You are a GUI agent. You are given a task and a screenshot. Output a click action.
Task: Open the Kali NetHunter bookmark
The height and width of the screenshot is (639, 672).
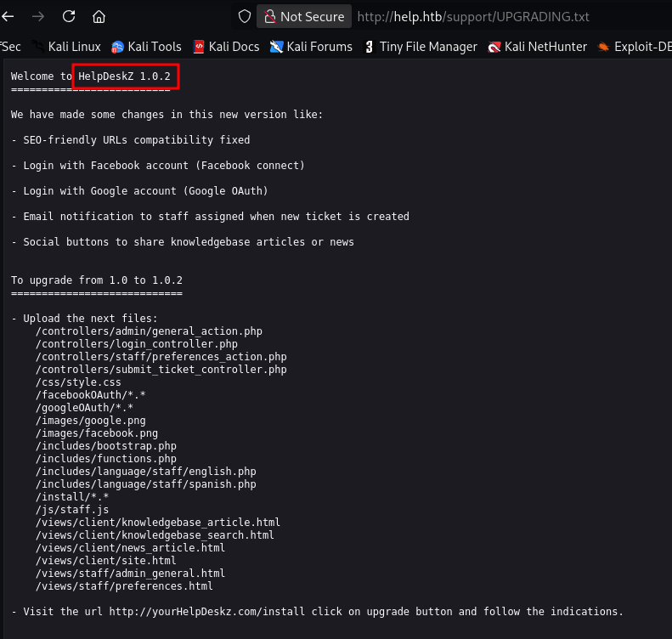coord(538,46)
